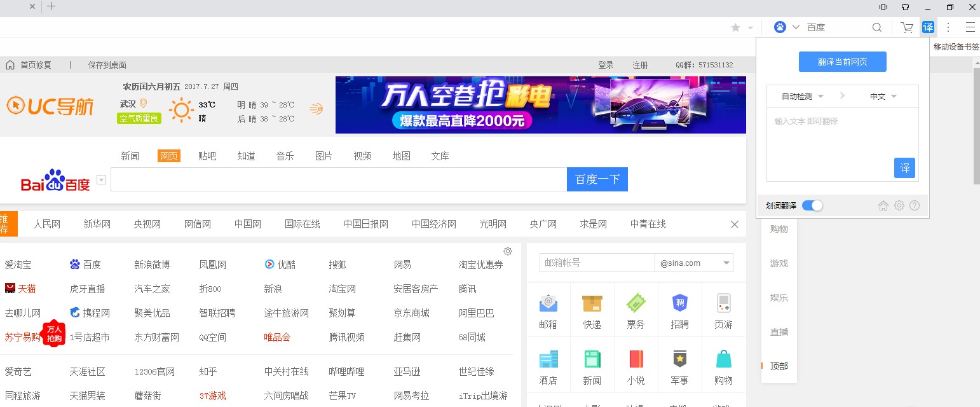Disable the 划词翻译 word translation toggle
Viewport: 980px width, 407px height.
812,205
